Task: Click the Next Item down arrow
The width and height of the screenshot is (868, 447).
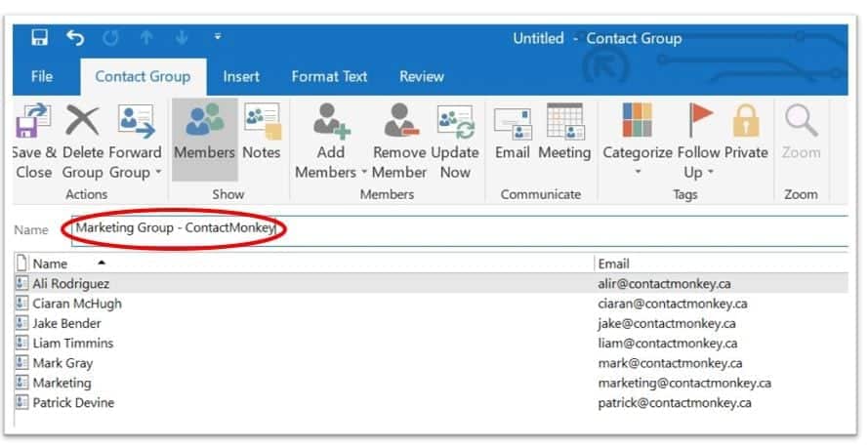Action: pos(182,38)
